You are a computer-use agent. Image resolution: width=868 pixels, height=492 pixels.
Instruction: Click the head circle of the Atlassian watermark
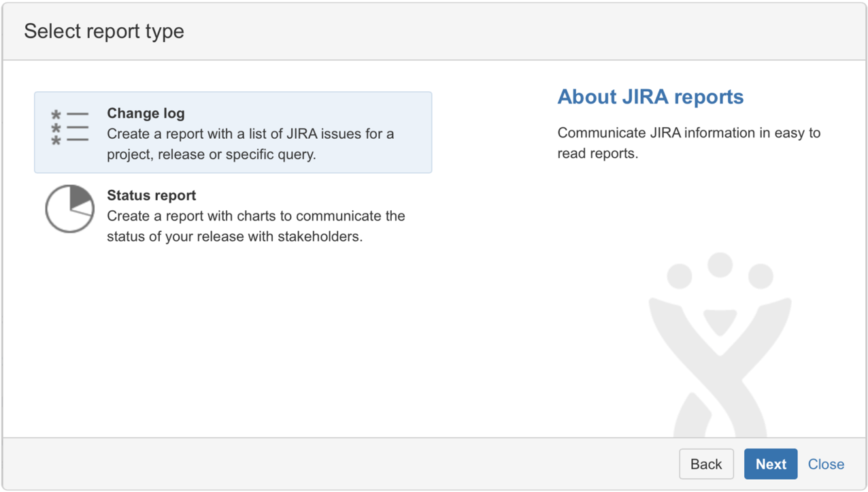(720, 265)
